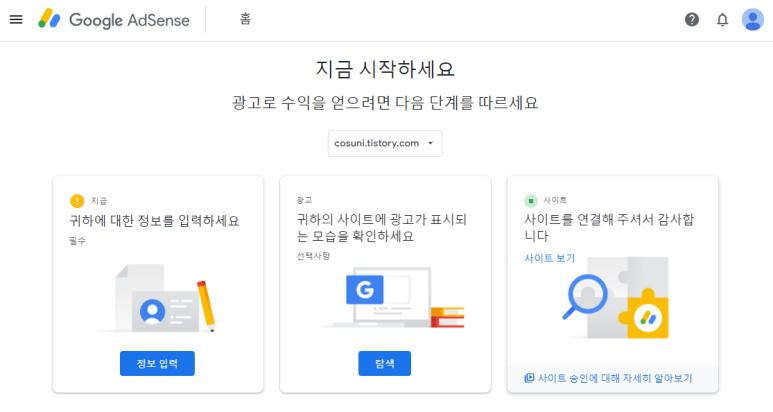
Task: Click subtitle 광고로 수익을 얻으려면 다음 단계를 따르세요
Action: pyautogui.click(x=385, y=103)
